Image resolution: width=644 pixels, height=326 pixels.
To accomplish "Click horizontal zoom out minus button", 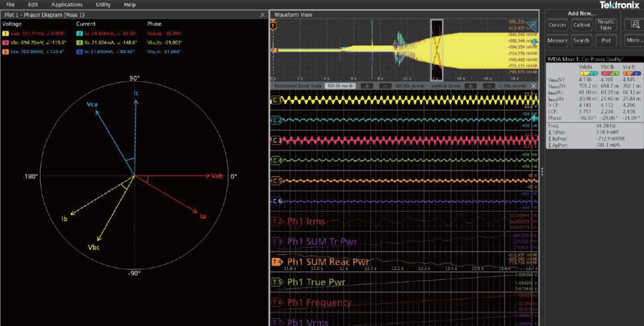I will coord(385,86).
